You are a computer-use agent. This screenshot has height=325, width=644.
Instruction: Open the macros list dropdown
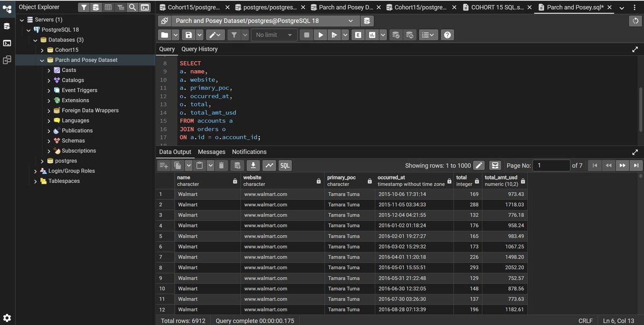click(428, 35)
